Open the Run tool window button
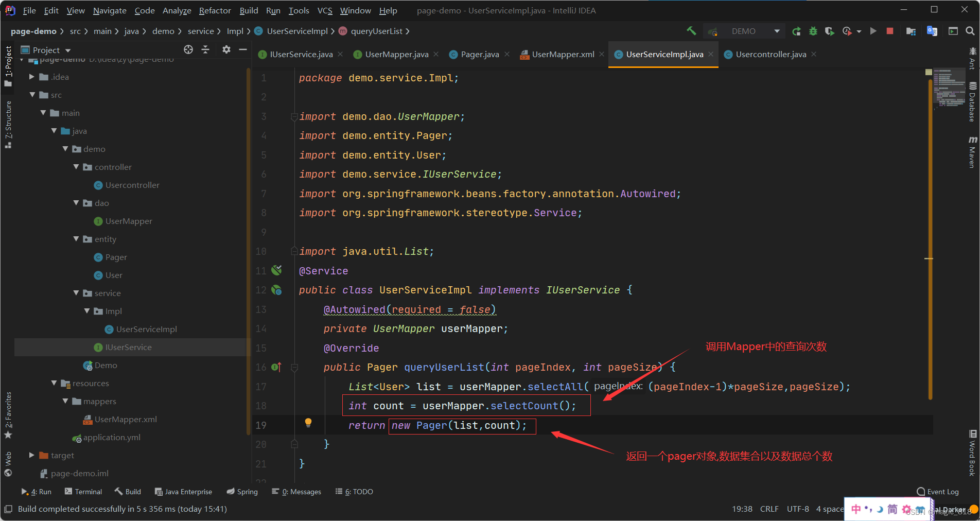 (36, 492)
